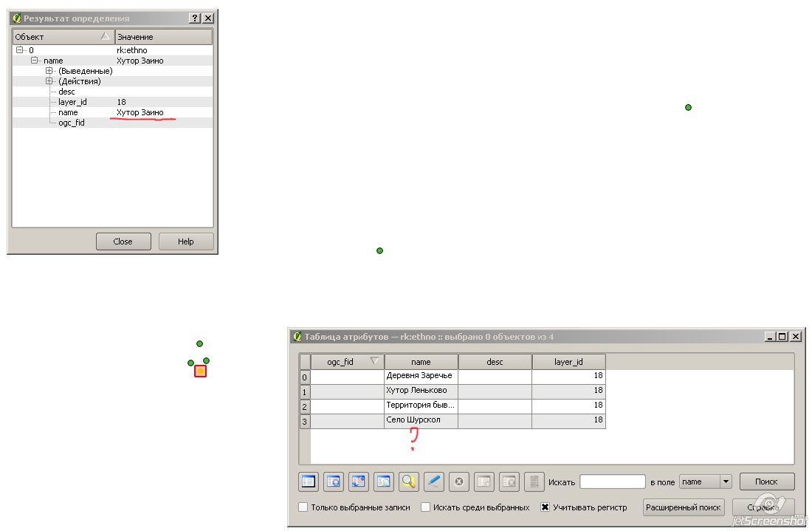Select row header 3 in attribute table
The image size is (812, 531).
tap(304, 421)
